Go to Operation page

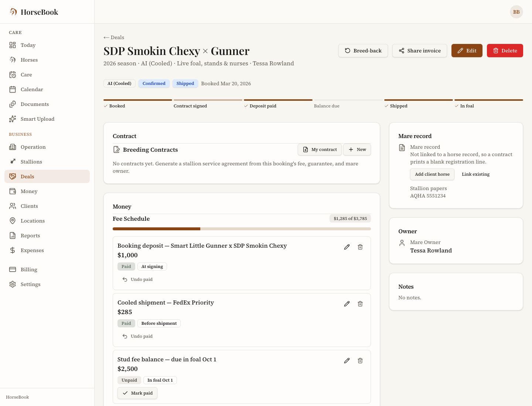click(x=47, y=147)
